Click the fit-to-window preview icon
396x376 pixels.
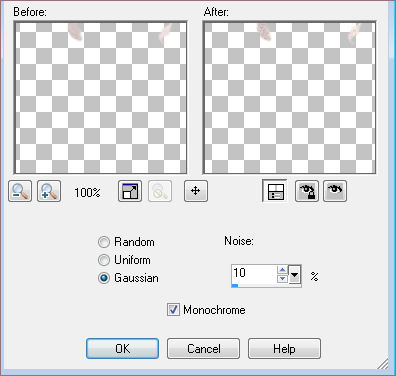click(130, 191)
